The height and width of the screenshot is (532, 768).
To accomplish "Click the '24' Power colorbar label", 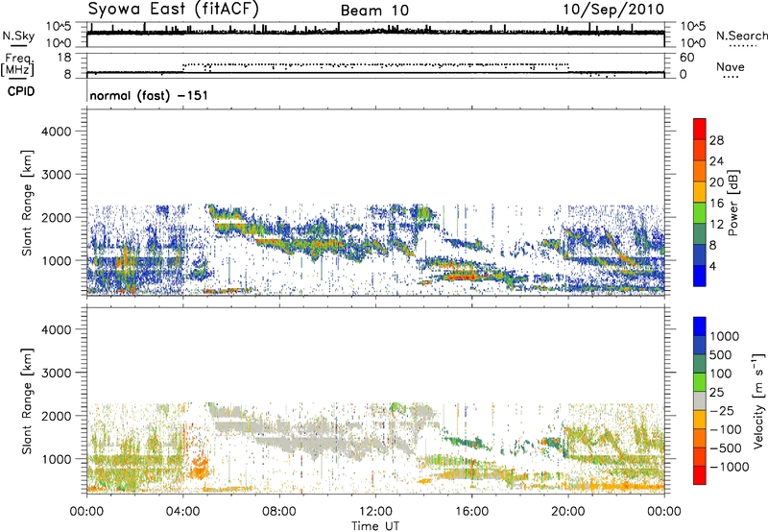I will (716, 161).
